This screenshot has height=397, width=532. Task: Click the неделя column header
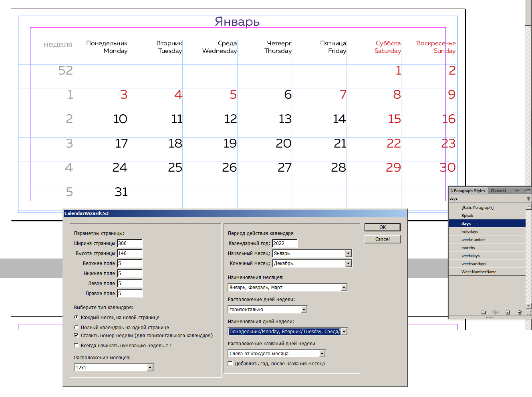point(58,45)
